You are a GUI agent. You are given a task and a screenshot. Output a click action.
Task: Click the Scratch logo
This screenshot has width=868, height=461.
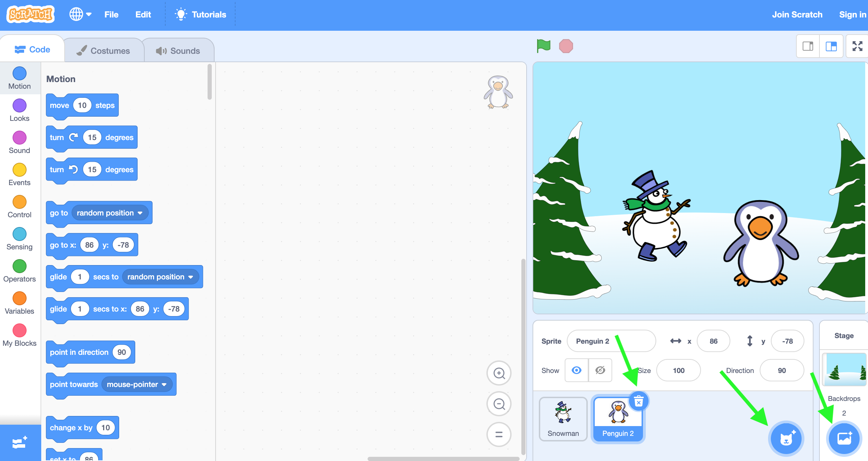click(x=31, y=14)
